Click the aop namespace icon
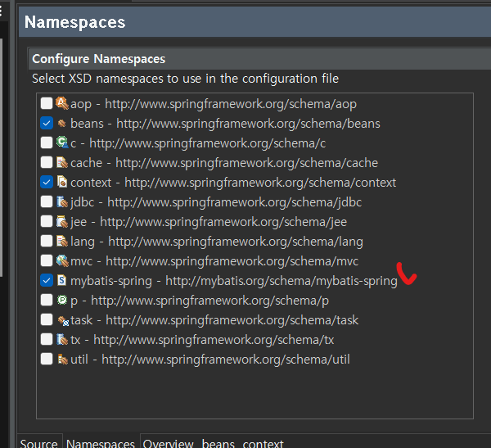This screenshot has width=491, height=448. click(62, 103)
